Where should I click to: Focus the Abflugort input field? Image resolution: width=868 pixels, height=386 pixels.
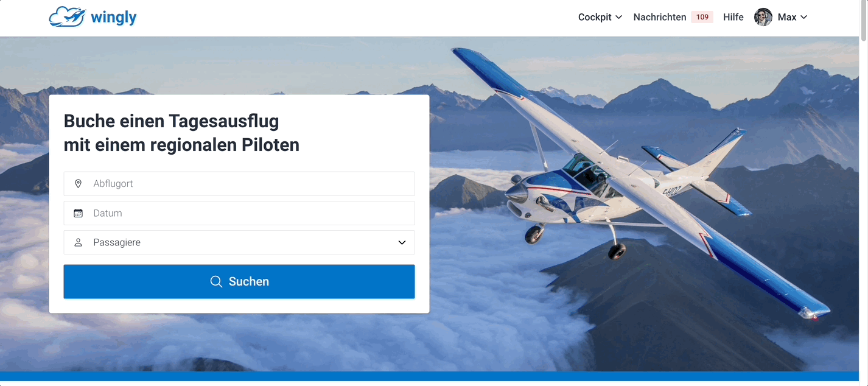(x=239, y=183)
